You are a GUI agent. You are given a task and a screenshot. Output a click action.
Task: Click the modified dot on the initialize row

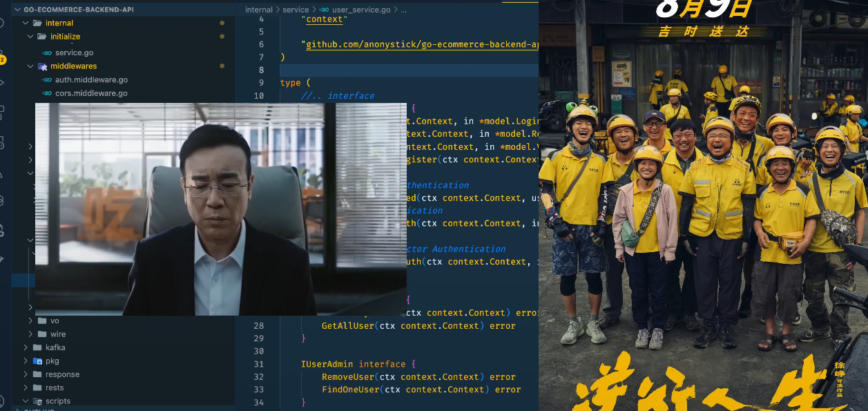(222, 36)
